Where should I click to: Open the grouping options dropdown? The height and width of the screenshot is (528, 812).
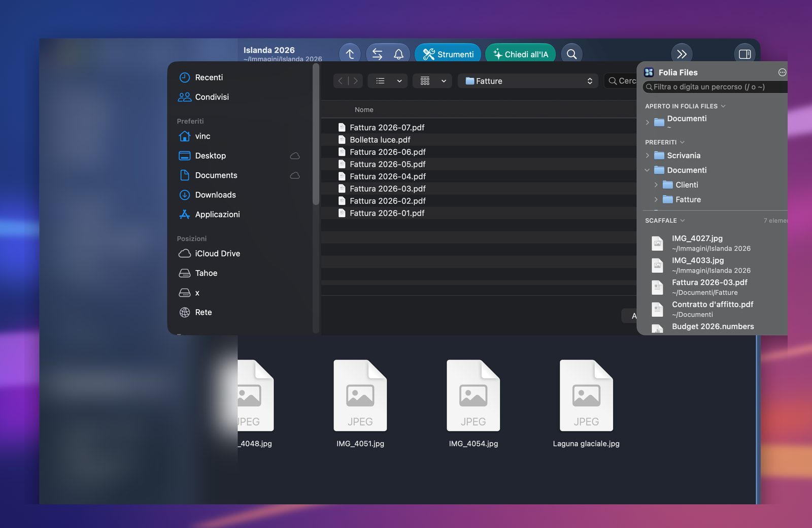tap(432, 81)
